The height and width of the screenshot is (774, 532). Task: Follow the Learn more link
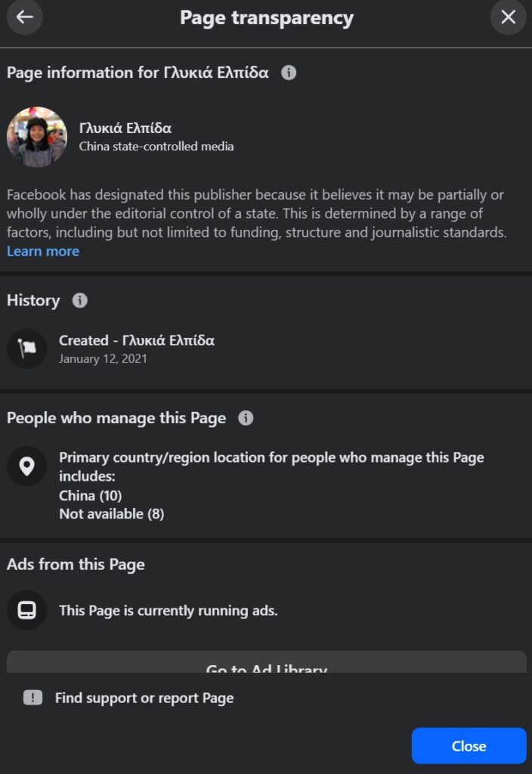[43, 251]
